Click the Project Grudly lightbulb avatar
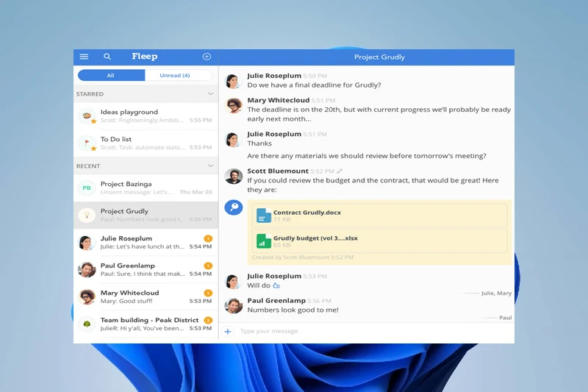 [87, 215]
